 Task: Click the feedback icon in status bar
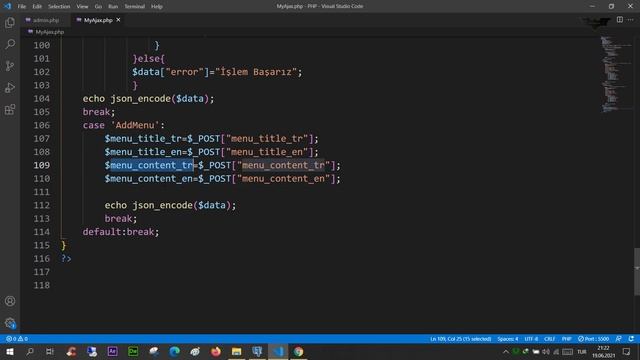point(619,339)
